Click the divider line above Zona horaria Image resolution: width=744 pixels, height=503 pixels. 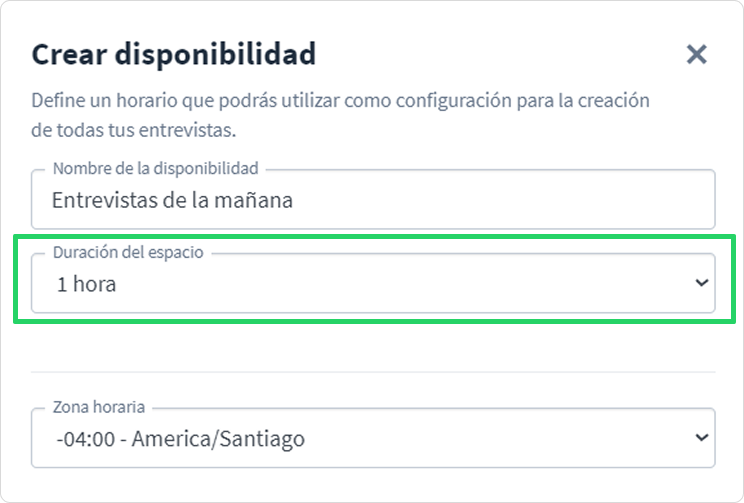(x=373, y=372)
